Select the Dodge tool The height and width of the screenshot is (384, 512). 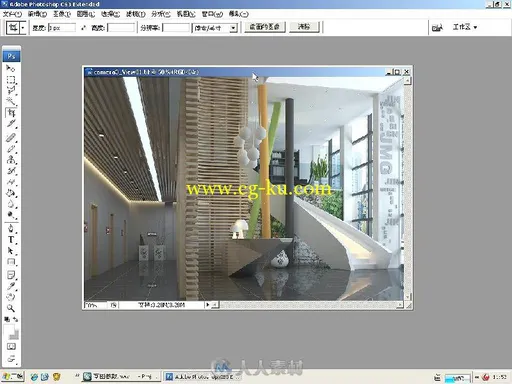click(x=11, y=215)
